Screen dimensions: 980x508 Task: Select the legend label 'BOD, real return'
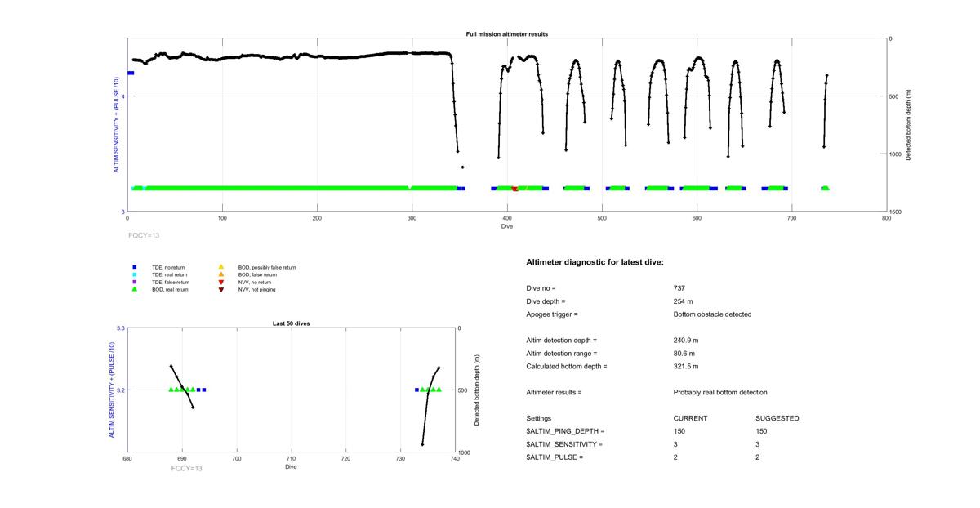click(170, 289)
